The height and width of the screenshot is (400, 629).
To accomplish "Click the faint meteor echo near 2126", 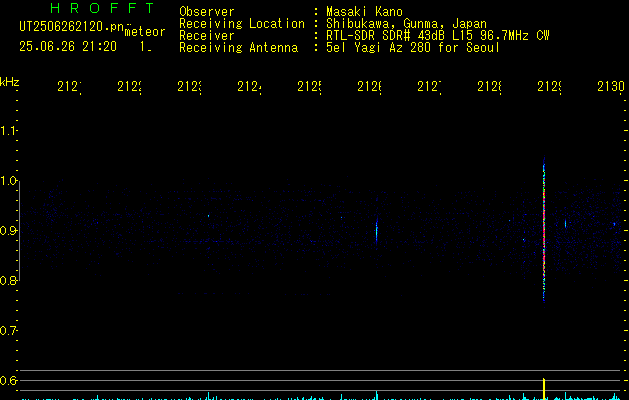I will pos(377,230).
